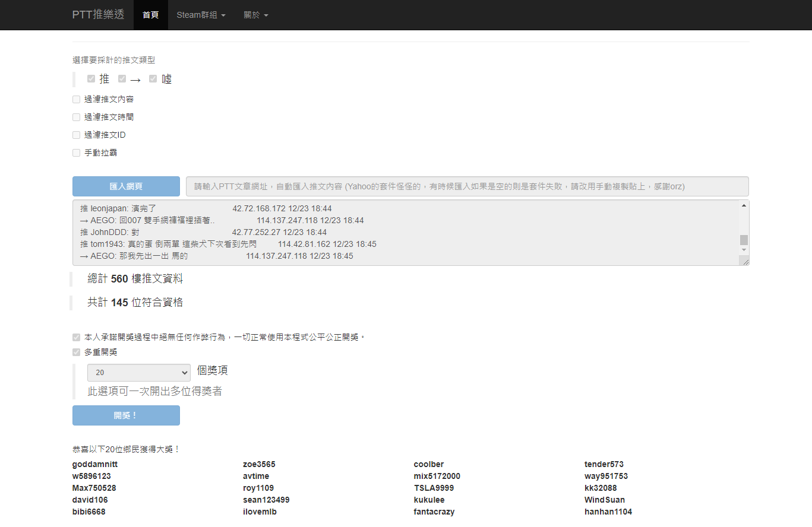Click the textarea scrollbar thumb
812x527 pixels.
tap(744, 240)
